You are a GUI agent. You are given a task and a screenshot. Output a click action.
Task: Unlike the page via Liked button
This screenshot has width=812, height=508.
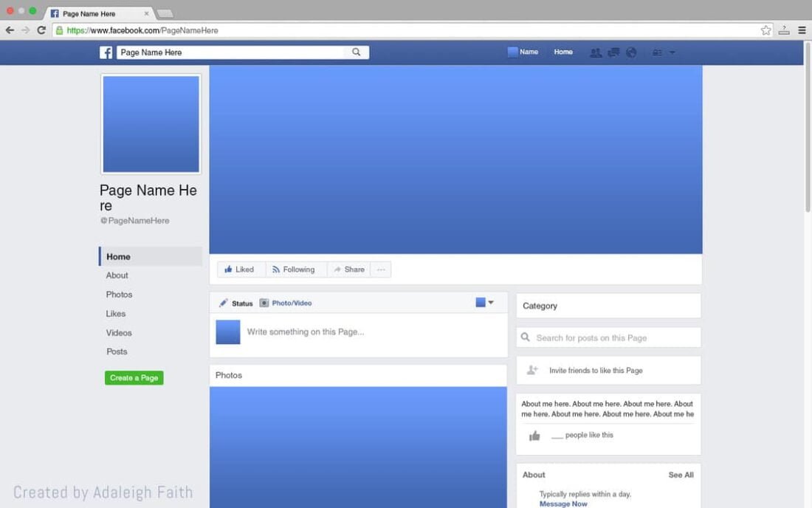click(x=241, y=269)
